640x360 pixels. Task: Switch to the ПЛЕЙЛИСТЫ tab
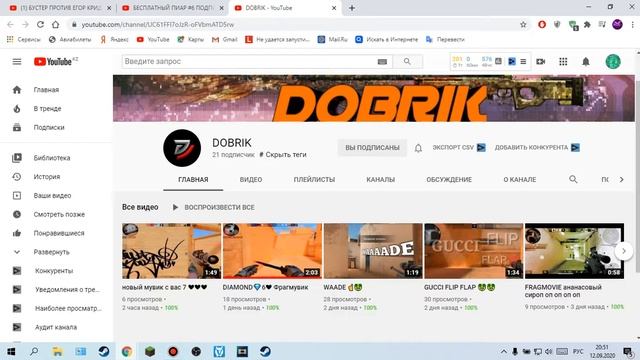pos(314,180)
